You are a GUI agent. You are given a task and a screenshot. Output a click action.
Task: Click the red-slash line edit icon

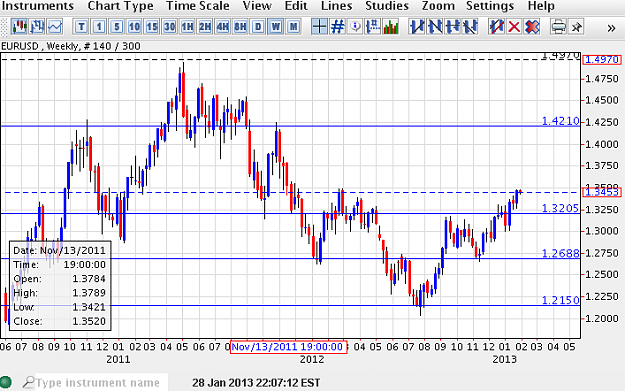coord(497,27)
